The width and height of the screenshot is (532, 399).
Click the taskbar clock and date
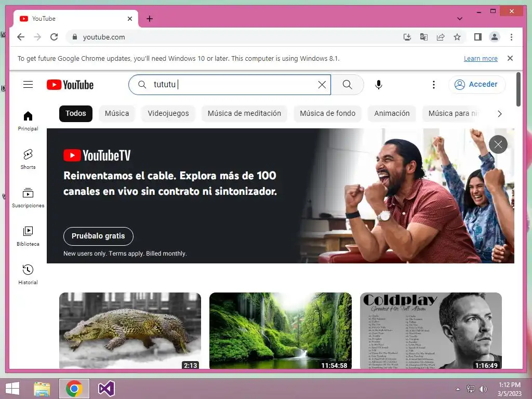(x=510, y=389)
